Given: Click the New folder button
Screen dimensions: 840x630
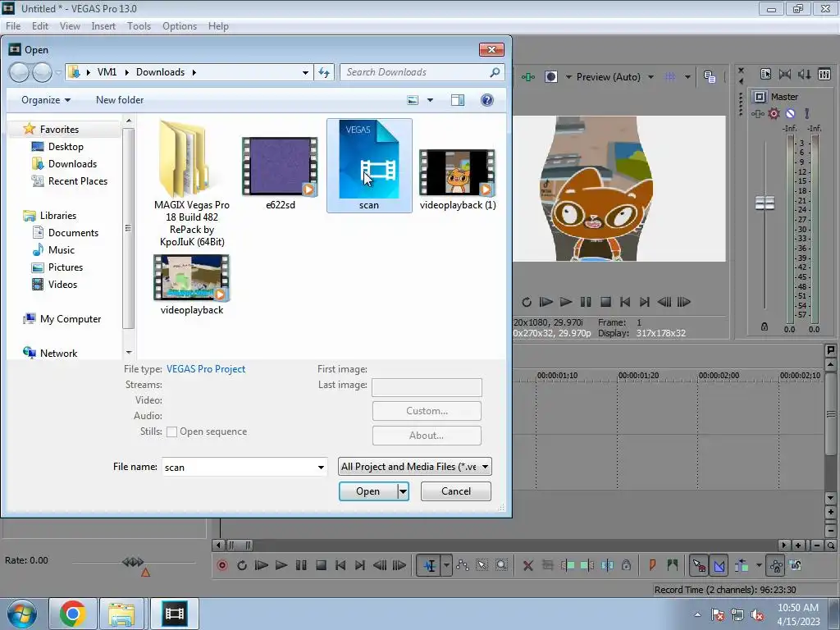Looking at the screenshot, I should [x=120, y=99].
